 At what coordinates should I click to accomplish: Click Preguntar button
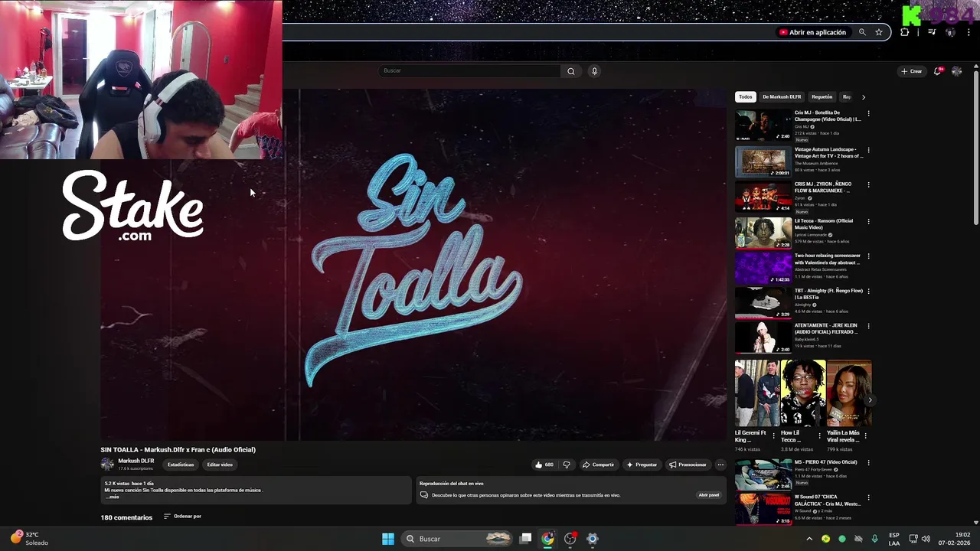pos(642,465)
